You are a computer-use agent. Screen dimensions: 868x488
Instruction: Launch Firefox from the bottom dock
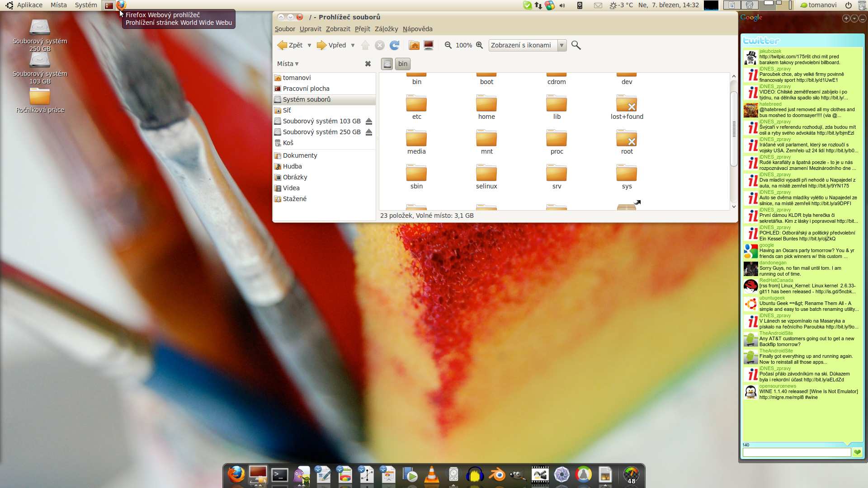[x=236, y=474]
